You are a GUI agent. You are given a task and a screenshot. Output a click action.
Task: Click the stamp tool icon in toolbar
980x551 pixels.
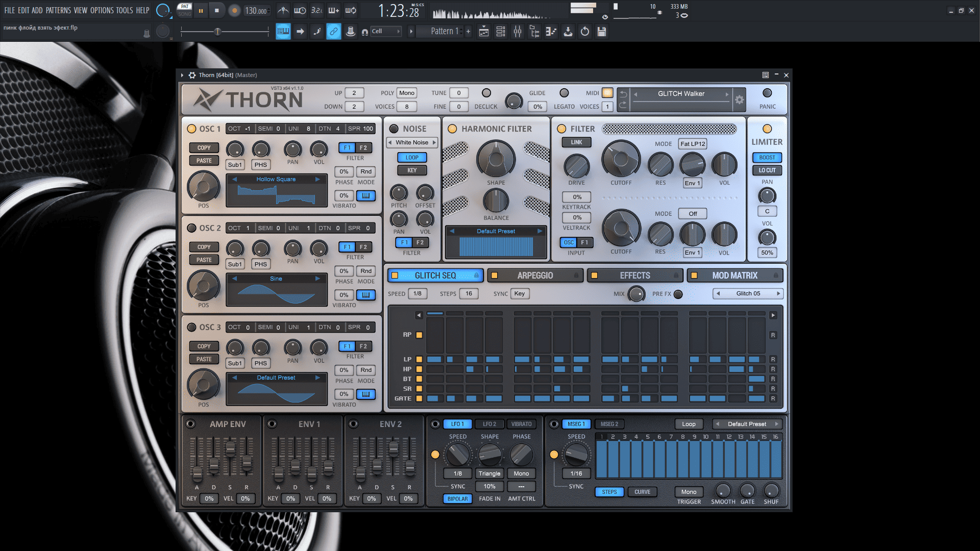click(351, 32)
